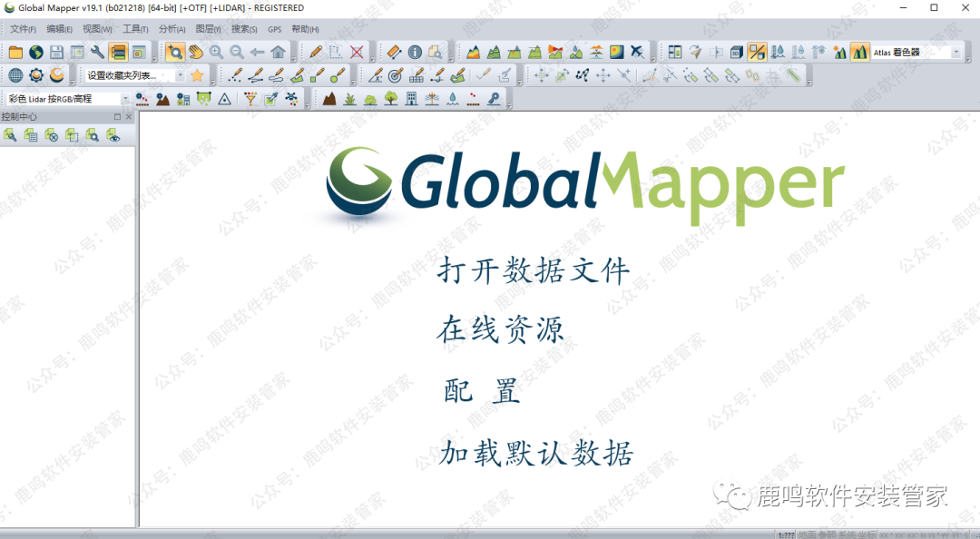Toggle hill shading button beside Atlas shader
Viewport: 980px width, 539px height.
[x=858, y=53]
